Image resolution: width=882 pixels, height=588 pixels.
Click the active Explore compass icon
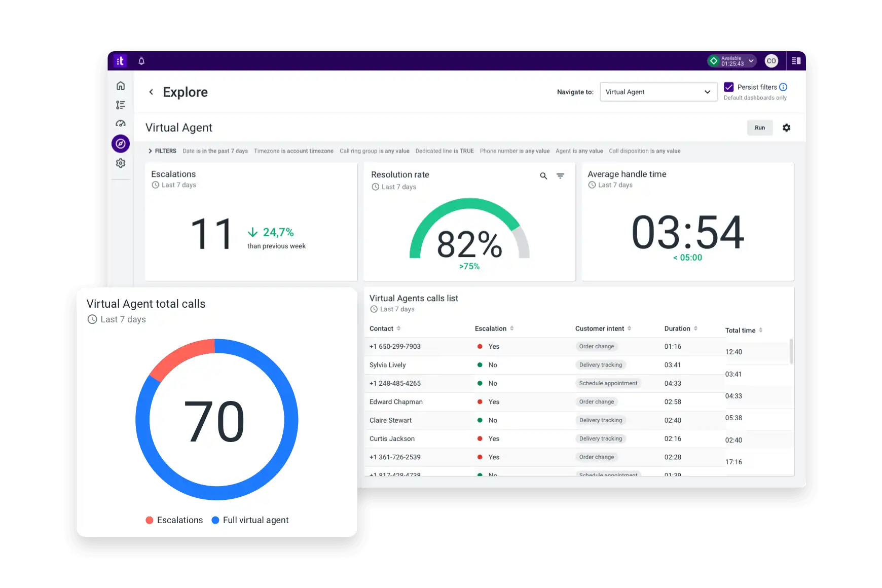point(121,143)
